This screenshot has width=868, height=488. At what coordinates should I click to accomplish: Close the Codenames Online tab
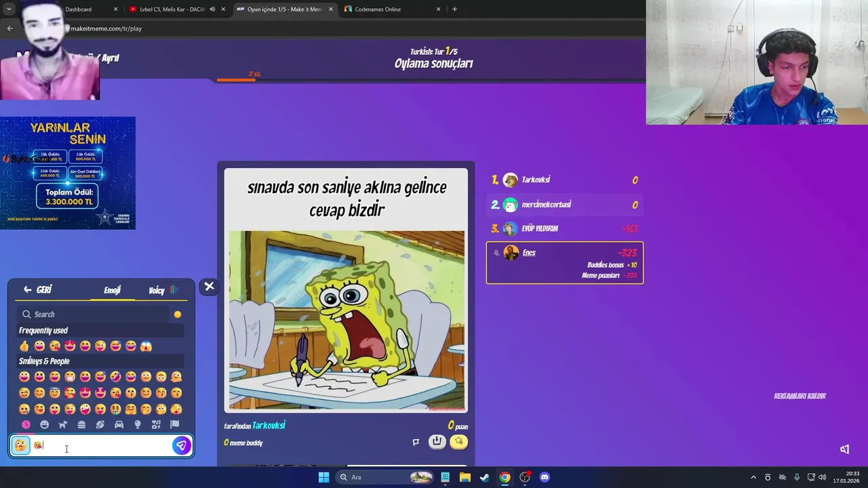[438, 9]
